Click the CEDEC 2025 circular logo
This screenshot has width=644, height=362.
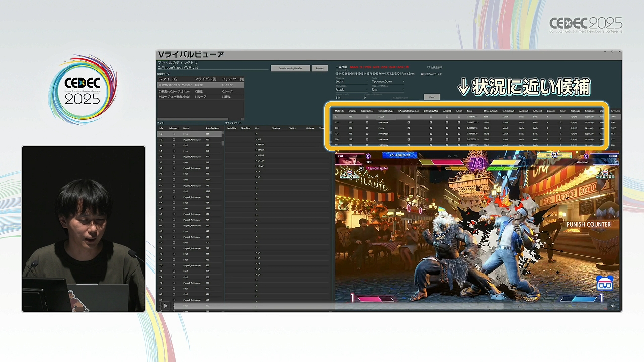[83, 90]
